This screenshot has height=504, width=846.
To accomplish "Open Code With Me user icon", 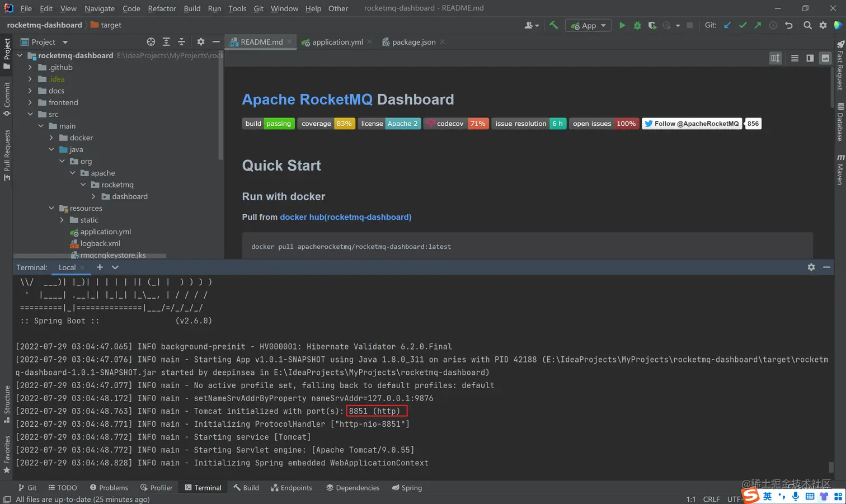I will point(532,25).
